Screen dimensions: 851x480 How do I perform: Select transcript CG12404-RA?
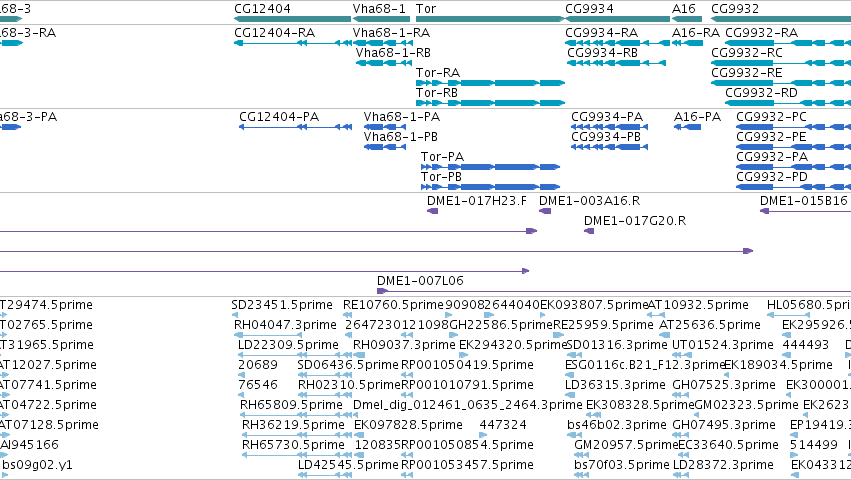274,33
